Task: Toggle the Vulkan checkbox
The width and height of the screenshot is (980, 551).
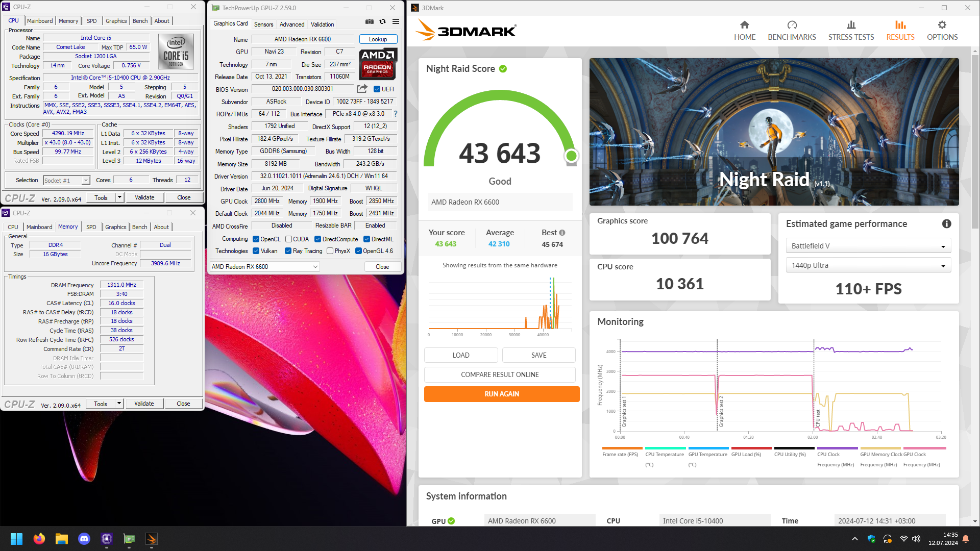Action: tap(256, 251)
